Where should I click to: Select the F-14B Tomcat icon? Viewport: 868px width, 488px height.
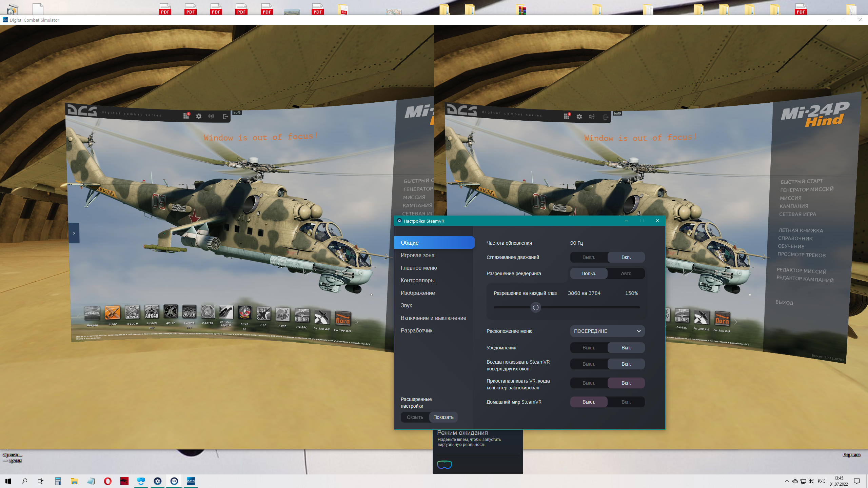pyautogui.click(x=244, y=313)
